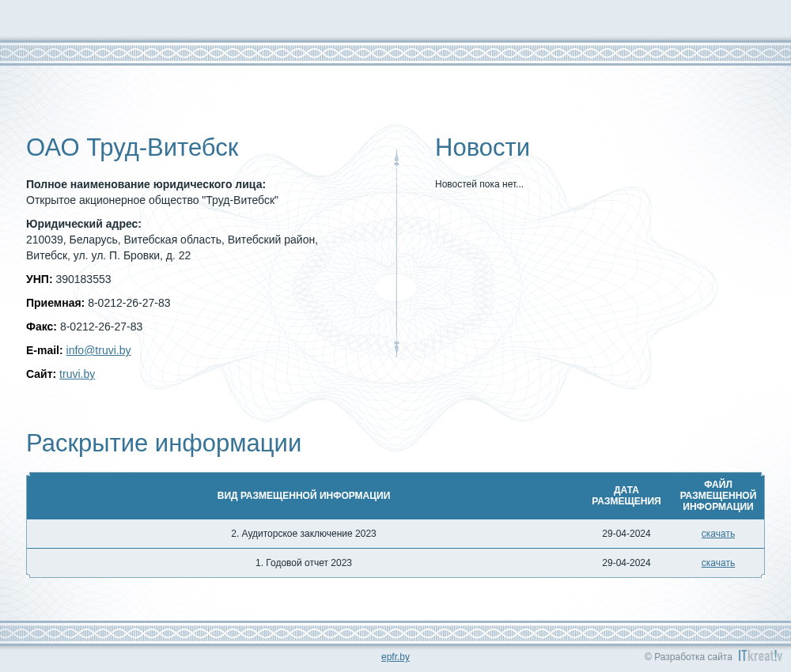791x672 pixels.
Task: Select the УНП number 390183553
Action: (83, 279)
